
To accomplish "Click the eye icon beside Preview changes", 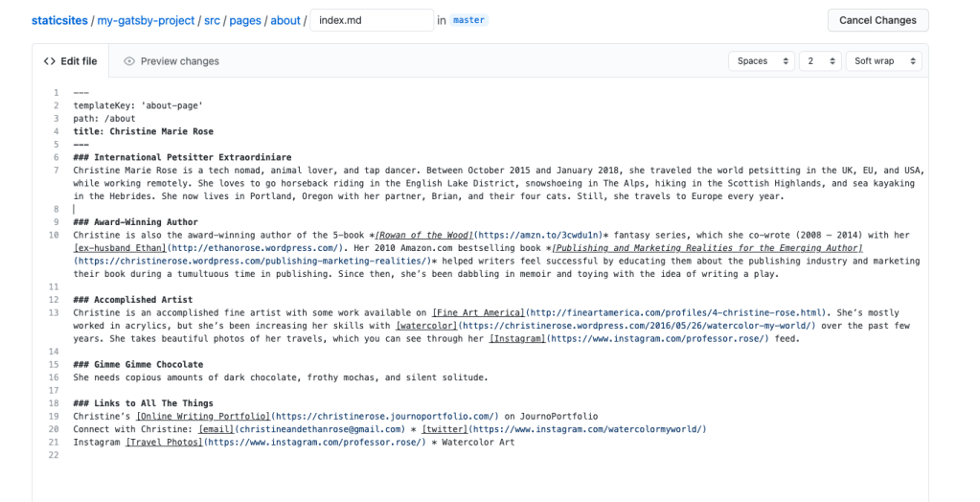I will [x=129, y=61].
